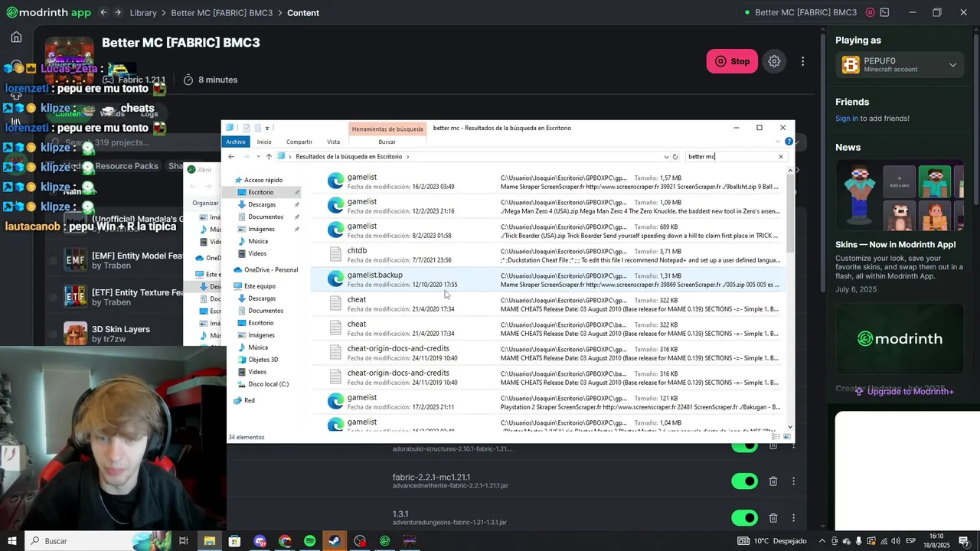Screen dimensions: 980x551
Task: Open the quick access toolbar customize dropdown
Action: pyautogui.click(x=267, y=128)
